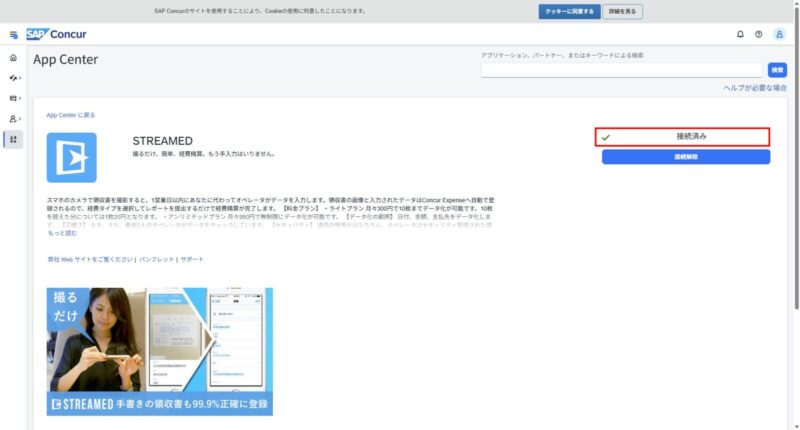Click the page vertical scrollbar
The height and width of the screenshot is (430, 800).
tap(796, 158)
